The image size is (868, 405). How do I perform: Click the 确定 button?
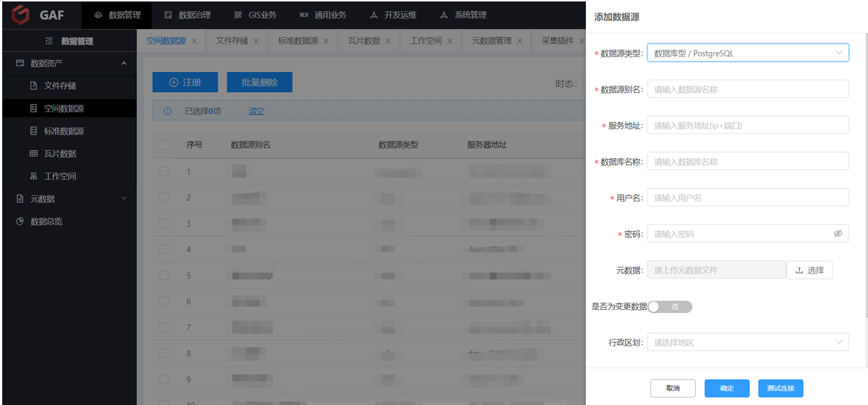click(727, 389)
